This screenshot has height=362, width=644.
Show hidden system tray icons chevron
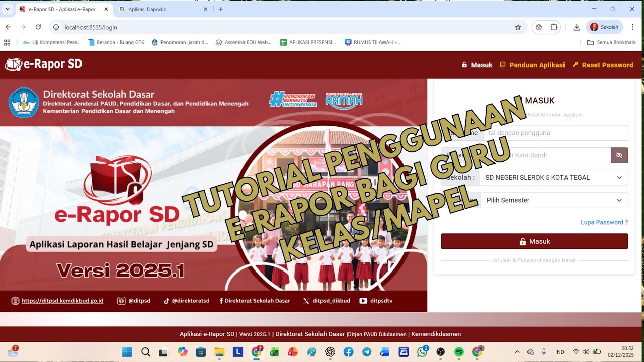click(x=517, y=352)
